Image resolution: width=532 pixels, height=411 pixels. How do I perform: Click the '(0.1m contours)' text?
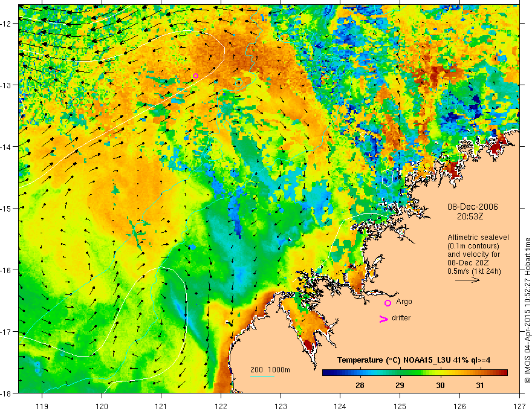[473, 246]
